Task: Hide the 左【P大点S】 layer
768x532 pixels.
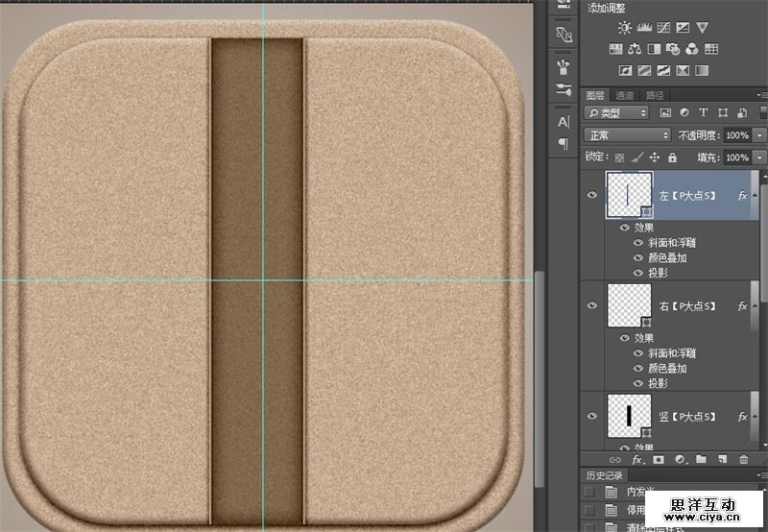Action: point(592,195)
